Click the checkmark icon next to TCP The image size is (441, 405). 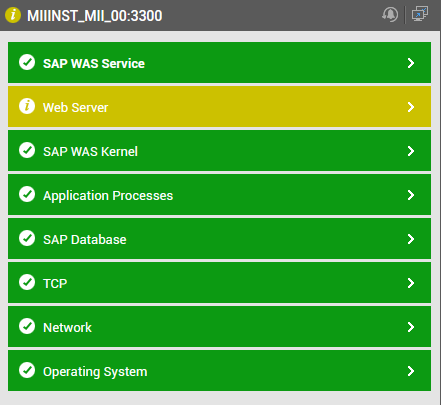coord(27,282)
